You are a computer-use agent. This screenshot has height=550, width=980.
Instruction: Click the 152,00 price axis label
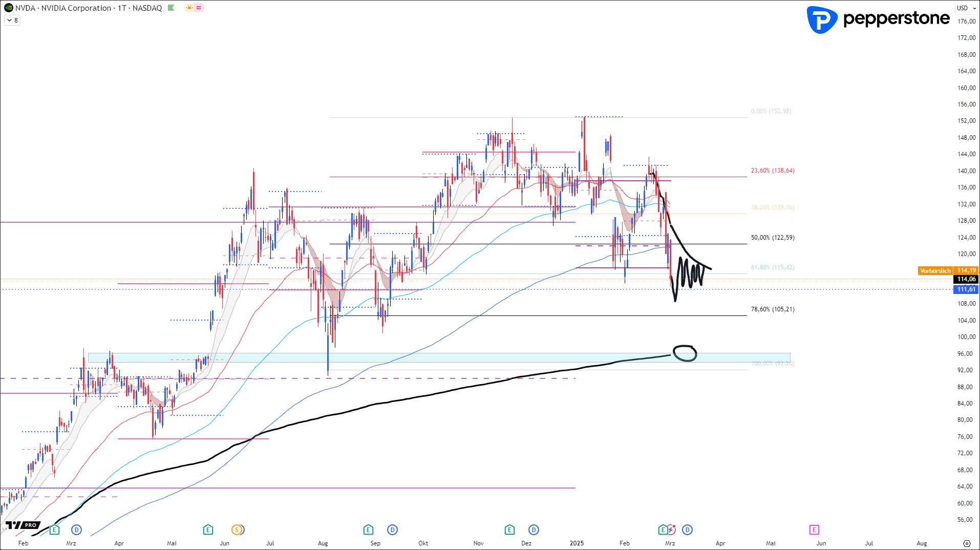(966, 121)
